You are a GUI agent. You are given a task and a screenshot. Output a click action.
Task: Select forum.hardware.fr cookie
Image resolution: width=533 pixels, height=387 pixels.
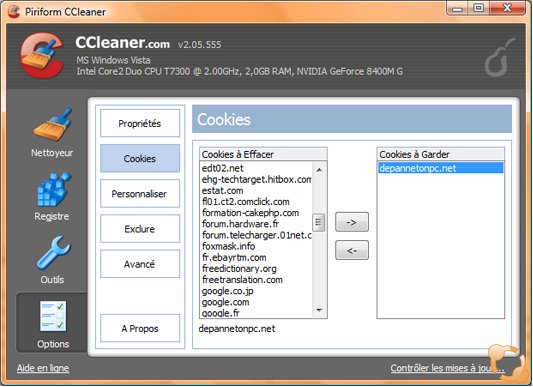pos(240,224)
